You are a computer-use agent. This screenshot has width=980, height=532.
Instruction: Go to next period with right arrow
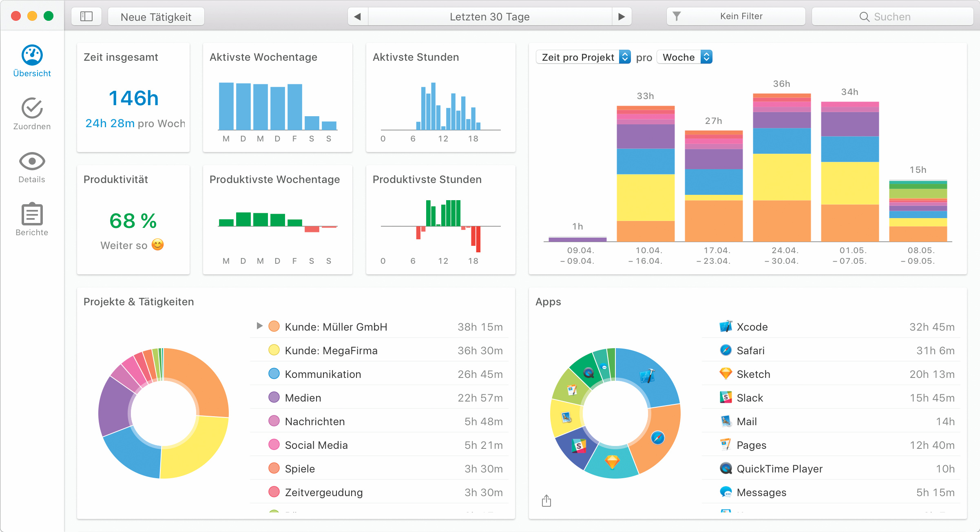click(622, 17)
